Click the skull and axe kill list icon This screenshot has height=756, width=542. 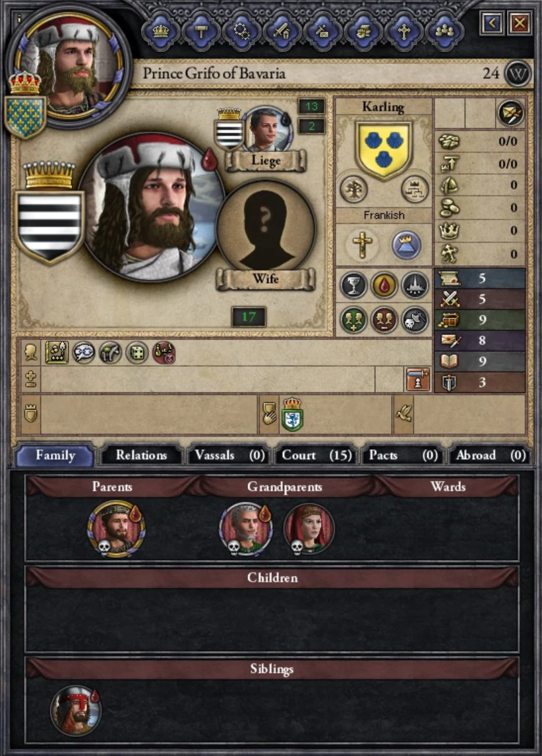coord(415,319)
